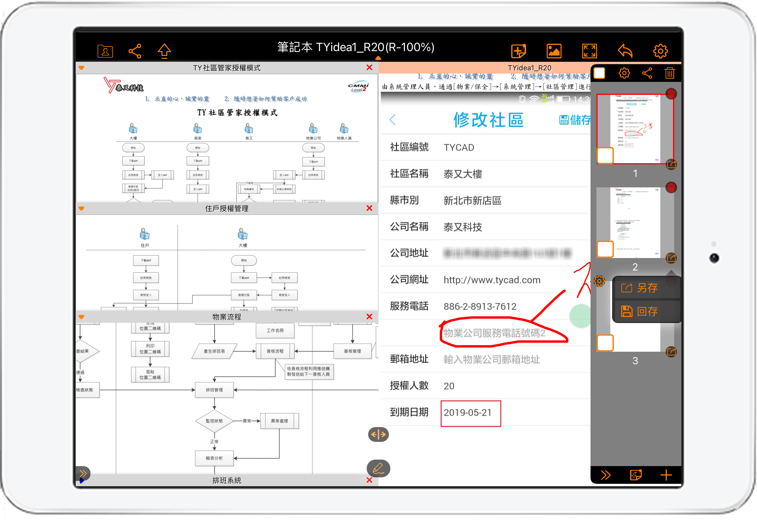
Task: Enter fullscreen mode icon
Action: (x=589, y=51)
